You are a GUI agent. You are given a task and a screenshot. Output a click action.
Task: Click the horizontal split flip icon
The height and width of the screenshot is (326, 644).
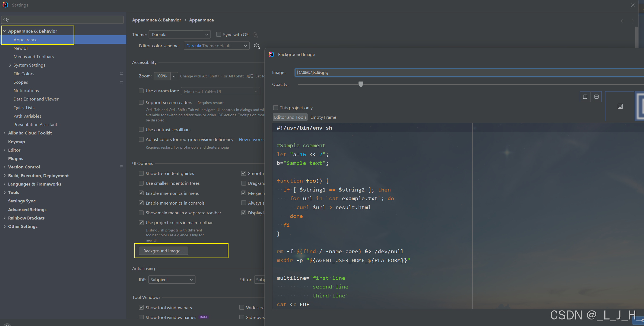[596, 97]
